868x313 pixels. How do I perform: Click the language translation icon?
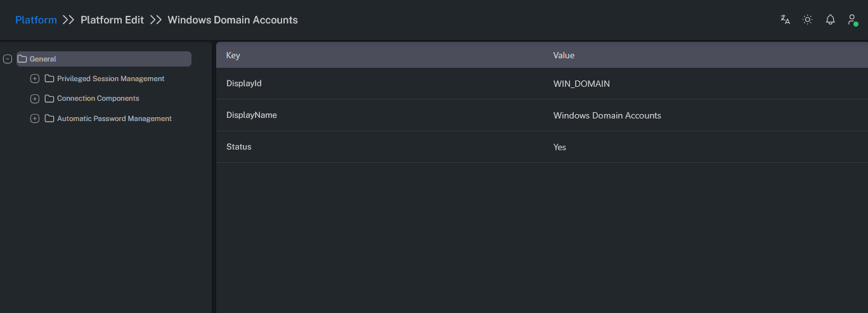point(785,20)
